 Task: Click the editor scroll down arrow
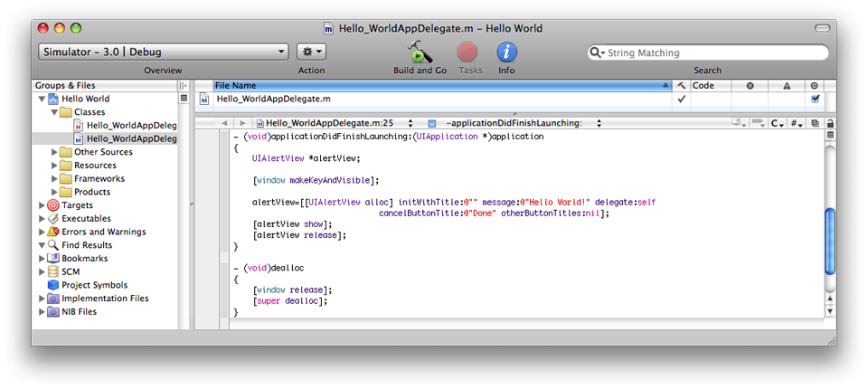click(830, 311)
